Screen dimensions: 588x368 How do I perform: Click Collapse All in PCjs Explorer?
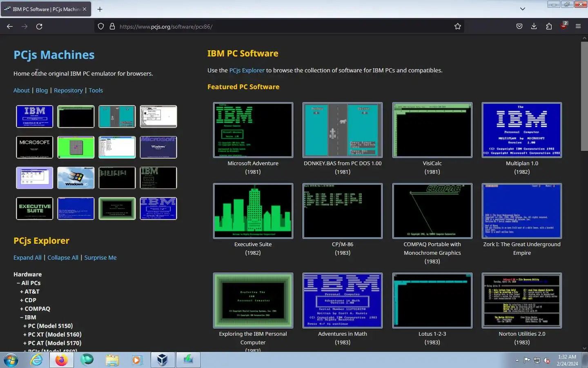tap(63, 258)
